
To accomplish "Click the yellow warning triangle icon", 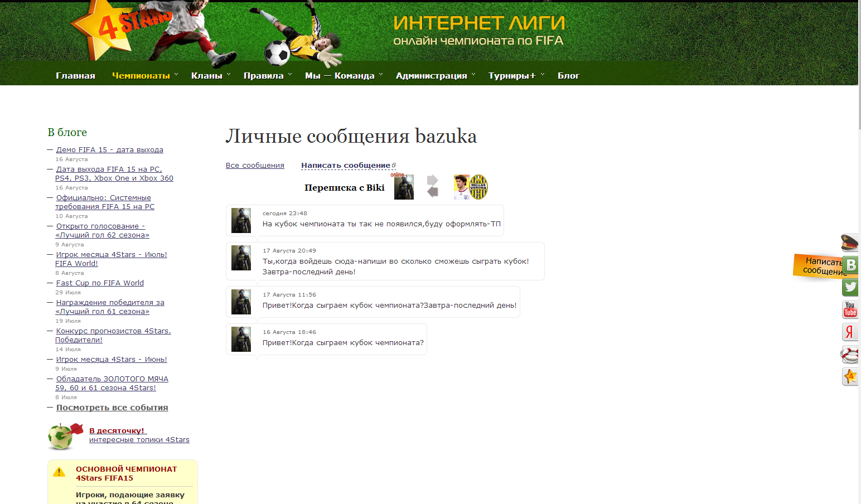I will pyautogui.click(x=59, y=472).
